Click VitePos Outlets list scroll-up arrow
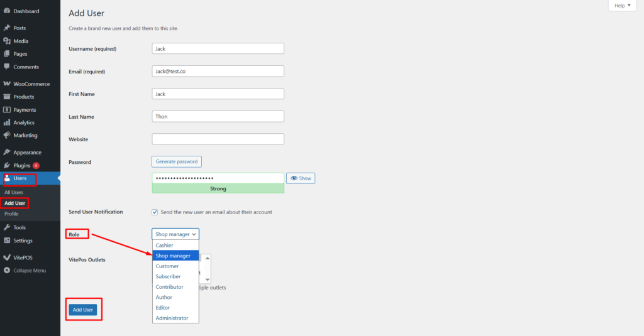This screenshot has height=336, width=644. [x=208, y=258]
